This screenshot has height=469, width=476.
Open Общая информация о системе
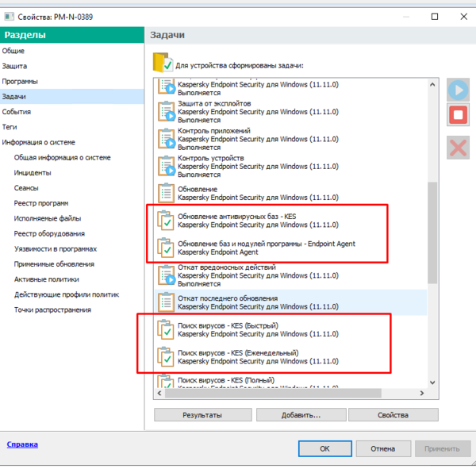point(62,157)
